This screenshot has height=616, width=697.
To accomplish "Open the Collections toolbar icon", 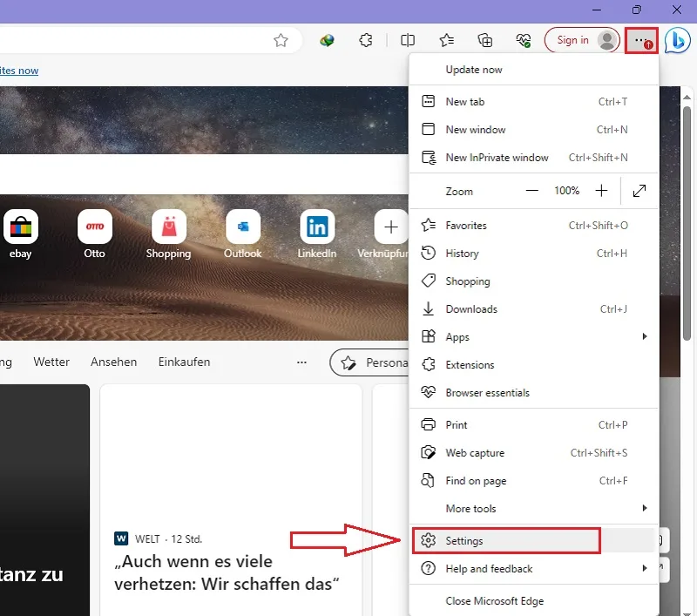I will click(485, 40).
